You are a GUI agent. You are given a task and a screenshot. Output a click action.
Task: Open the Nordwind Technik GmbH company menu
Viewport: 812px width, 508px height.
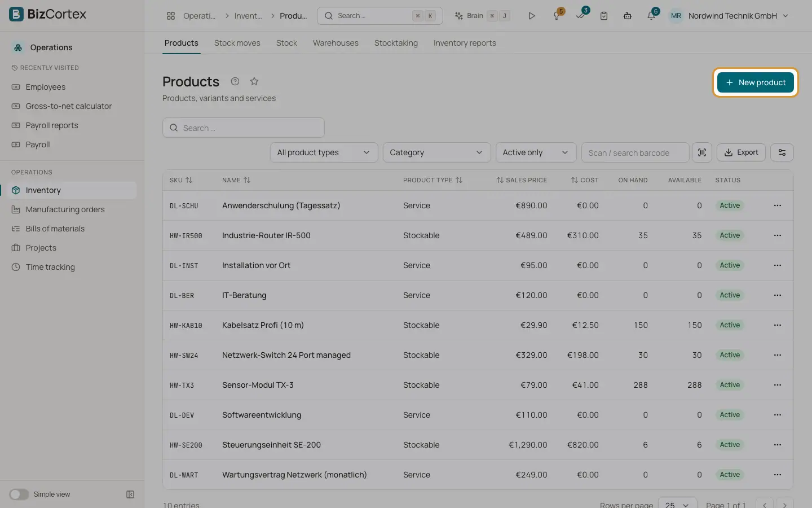click(729, 16)
